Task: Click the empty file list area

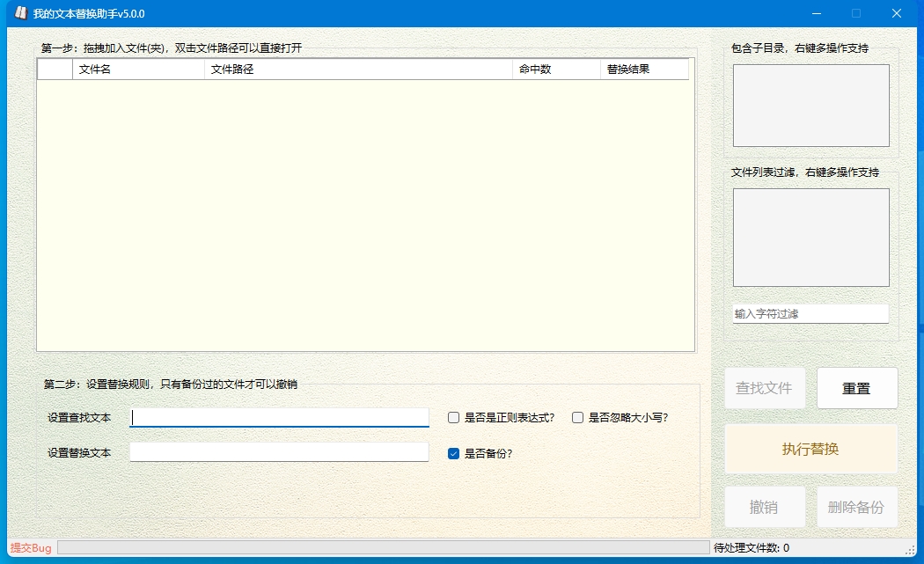Action: [365, 215]
